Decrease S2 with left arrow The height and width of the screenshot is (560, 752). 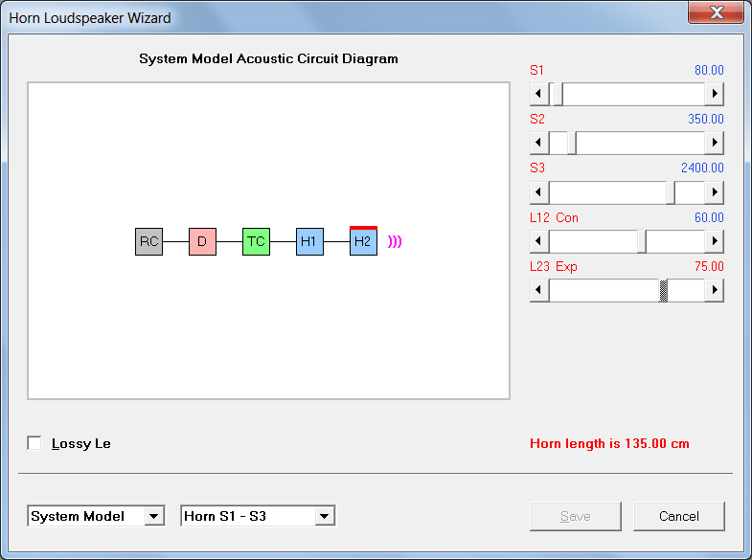coord(539,143)
